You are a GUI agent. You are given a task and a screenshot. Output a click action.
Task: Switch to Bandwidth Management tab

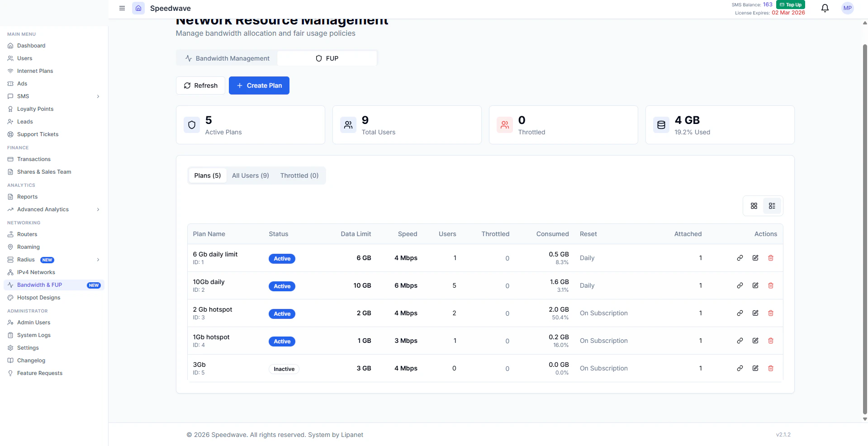pyautogui.click(x=227, y=58)
